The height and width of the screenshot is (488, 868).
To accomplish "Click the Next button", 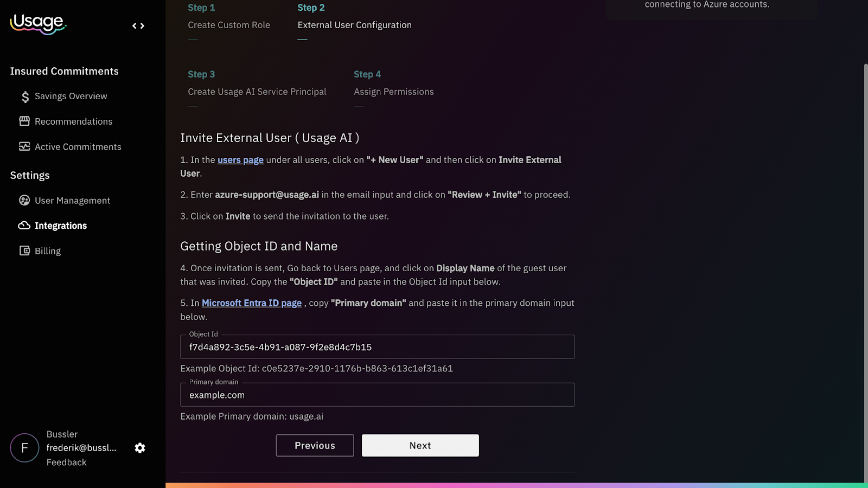I will [x=420, y=445].
